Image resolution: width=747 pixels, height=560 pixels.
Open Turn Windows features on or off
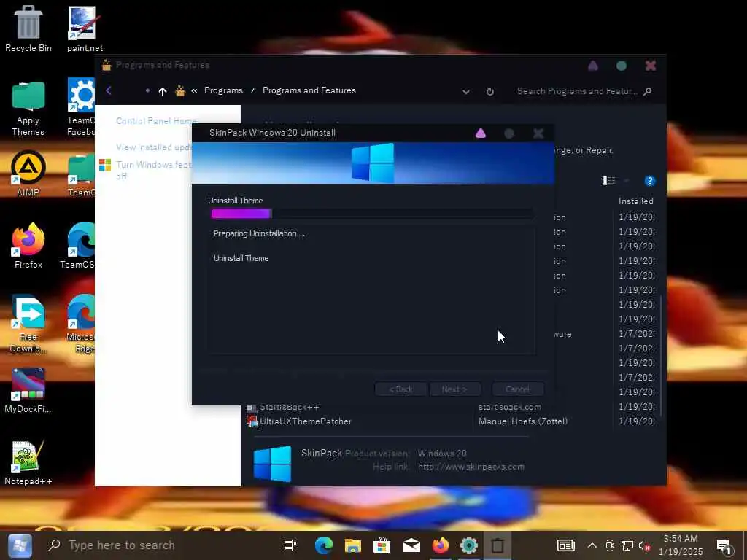click(x=153, y=170)
